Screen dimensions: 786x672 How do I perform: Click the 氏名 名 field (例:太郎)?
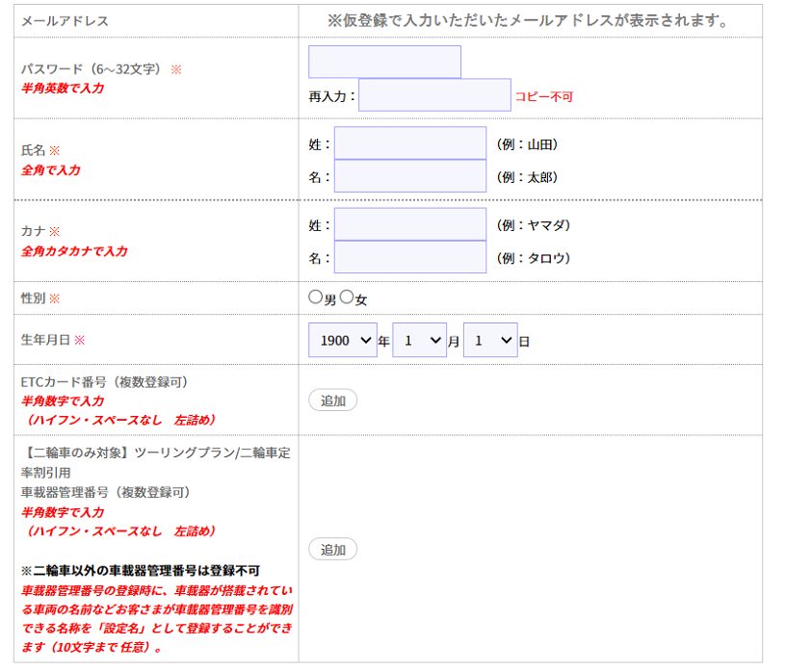[x=410, y=176]
